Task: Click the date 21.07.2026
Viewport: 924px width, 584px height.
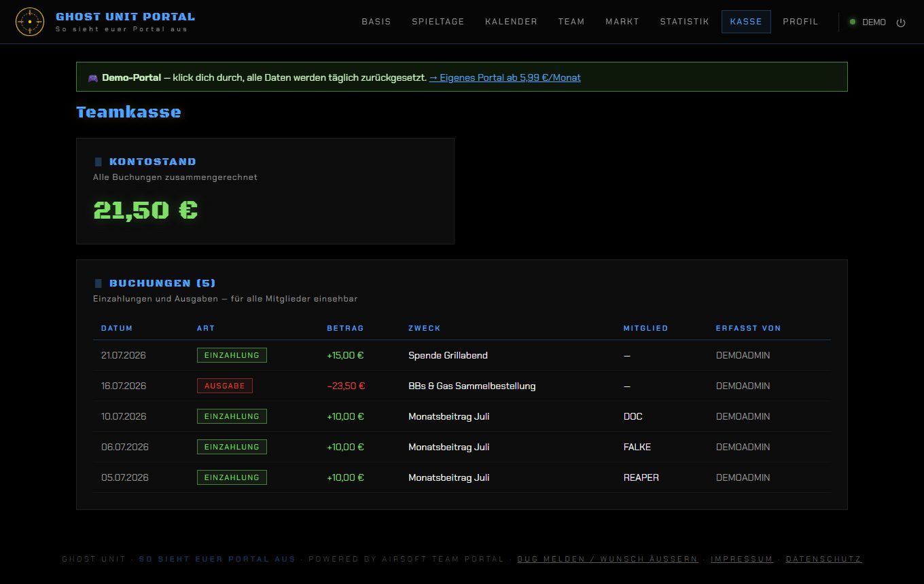Action: pyautogui.click(x=124, y=355)
